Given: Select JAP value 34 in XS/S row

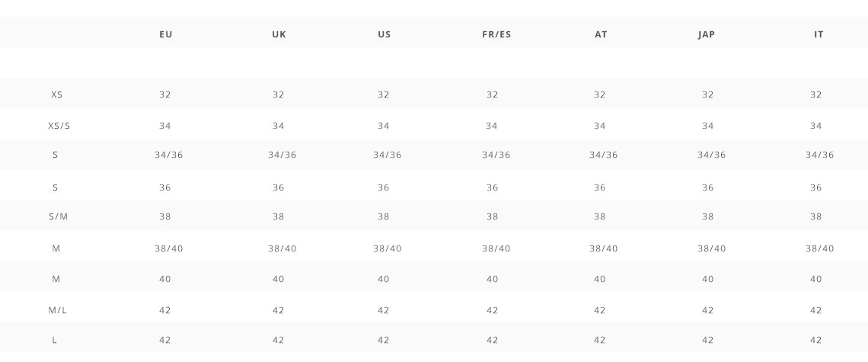Looking at the screenshot, I should (x=707, y=126).
